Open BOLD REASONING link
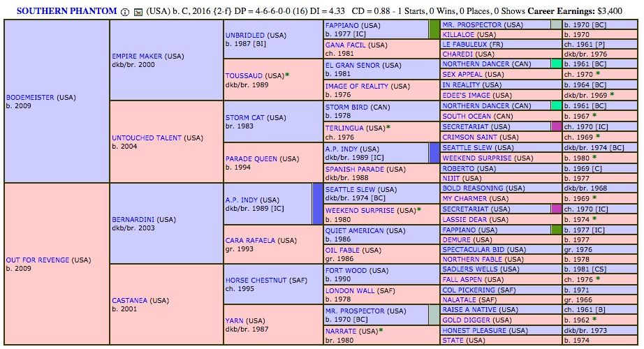This screenshot has width=644, height=349. (472, 188)
